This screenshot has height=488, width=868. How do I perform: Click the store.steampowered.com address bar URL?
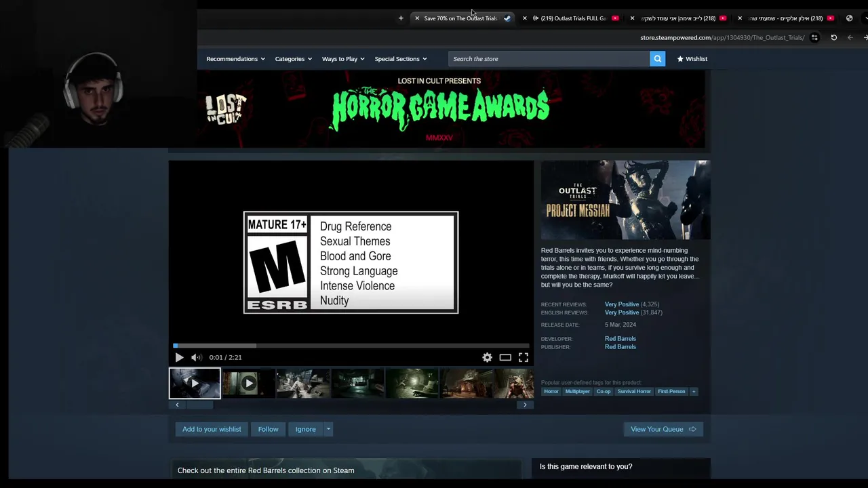coord(722,38)
